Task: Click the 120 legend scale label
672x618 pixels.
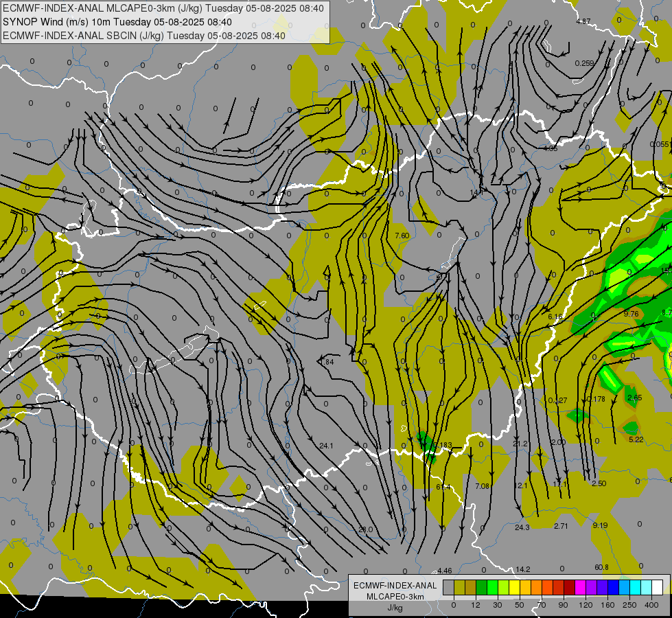Action: point(586,605)
